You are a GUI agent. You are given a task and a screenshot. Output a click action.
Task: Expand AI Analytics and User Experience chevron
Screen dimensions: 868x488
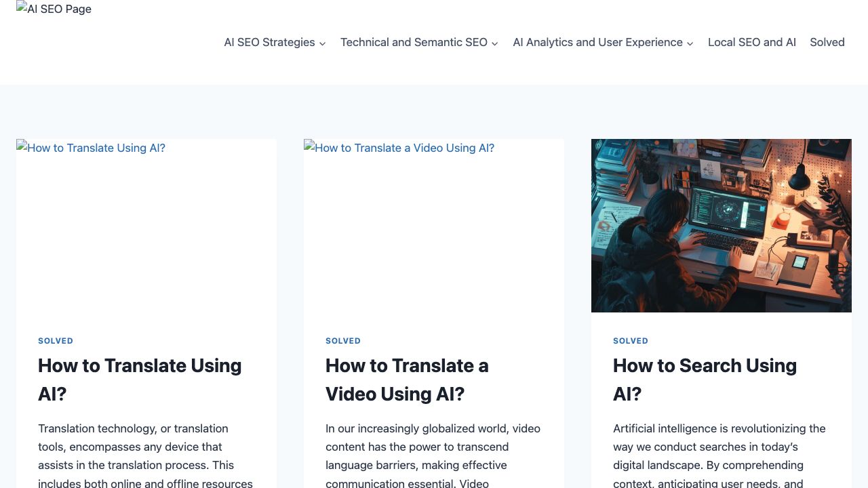coord(690,43)
